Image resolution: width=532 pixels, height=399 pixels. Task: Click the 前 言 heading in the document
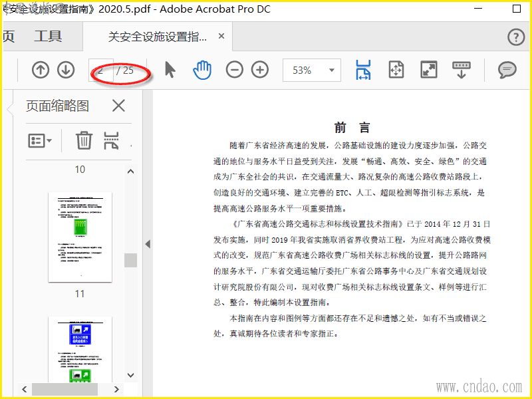(352, 128)
